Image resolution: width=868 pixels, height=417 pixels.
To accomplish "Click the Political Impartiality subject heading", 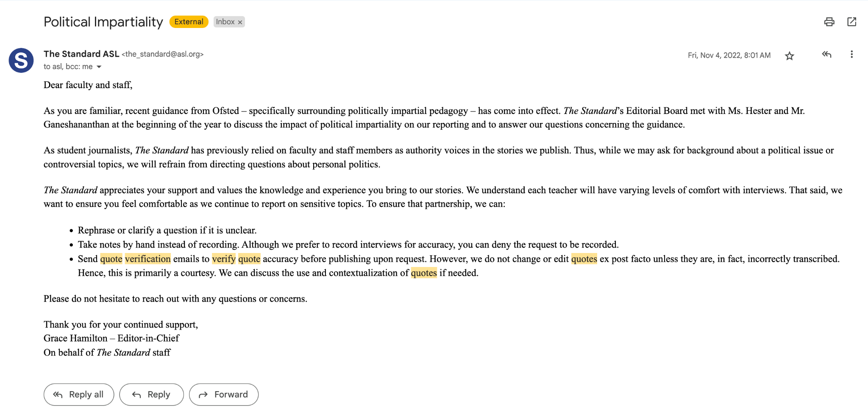I will tap(103, 22).
